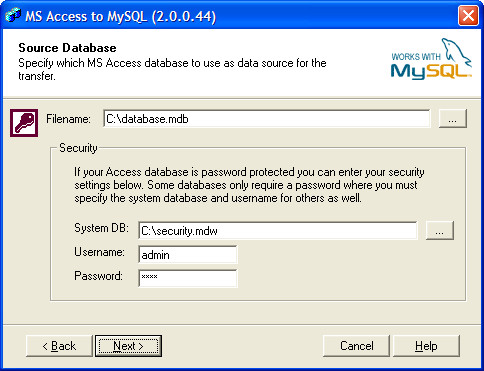Go to the previous step with Back
The width and height of the screenshot is (484, 371).
(59, 346)
